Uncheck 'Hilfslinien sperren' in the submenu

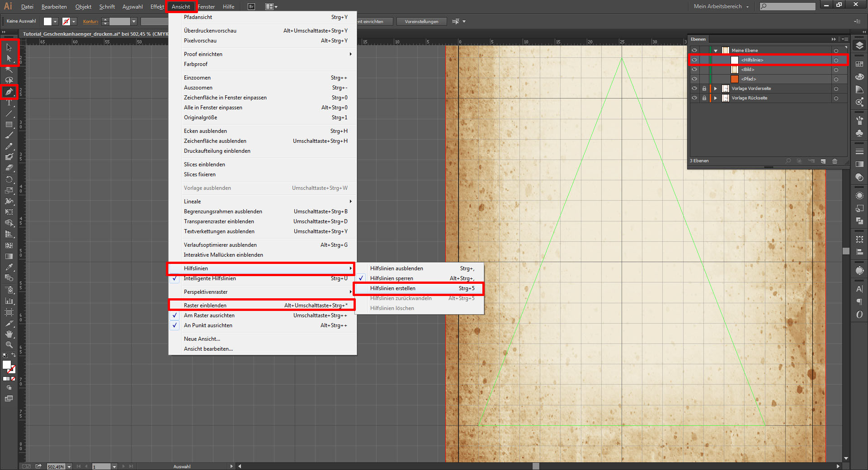(x=392, y=278)
